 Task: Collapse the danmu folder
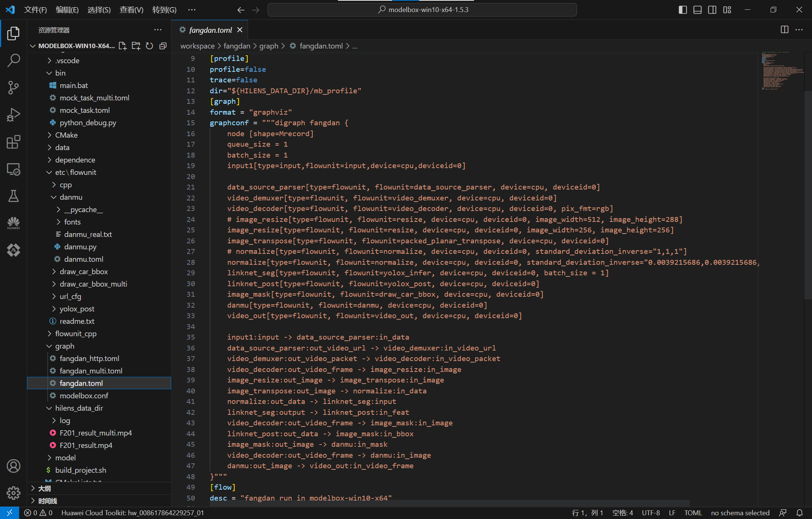pos(71,197)
